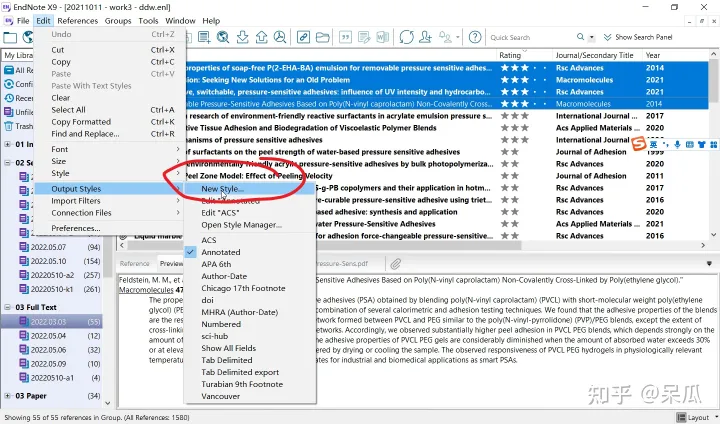Click the Return to Word processor icon
This screenshot has width=720, height=424.
point(382,37)
